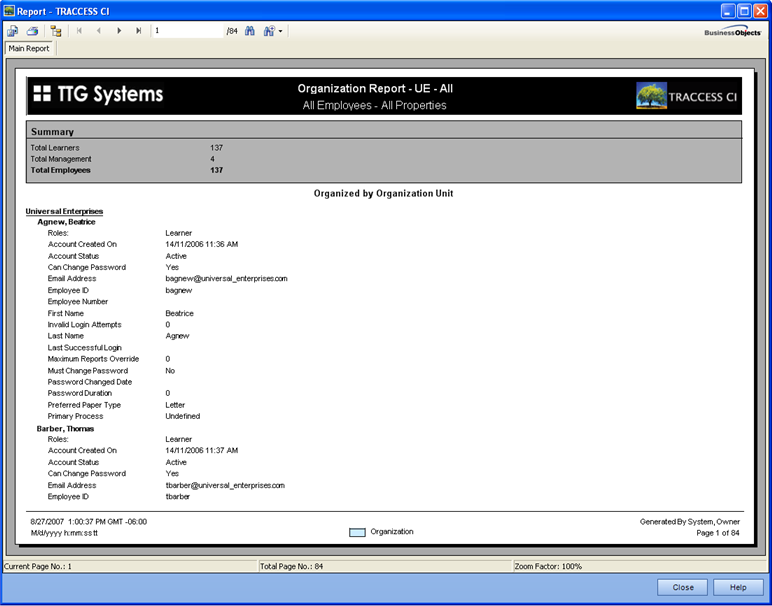Image resolution: width=772 pixels, height=606 pixels.
Task: Jump to last page arrow
Action: (139, 31)
